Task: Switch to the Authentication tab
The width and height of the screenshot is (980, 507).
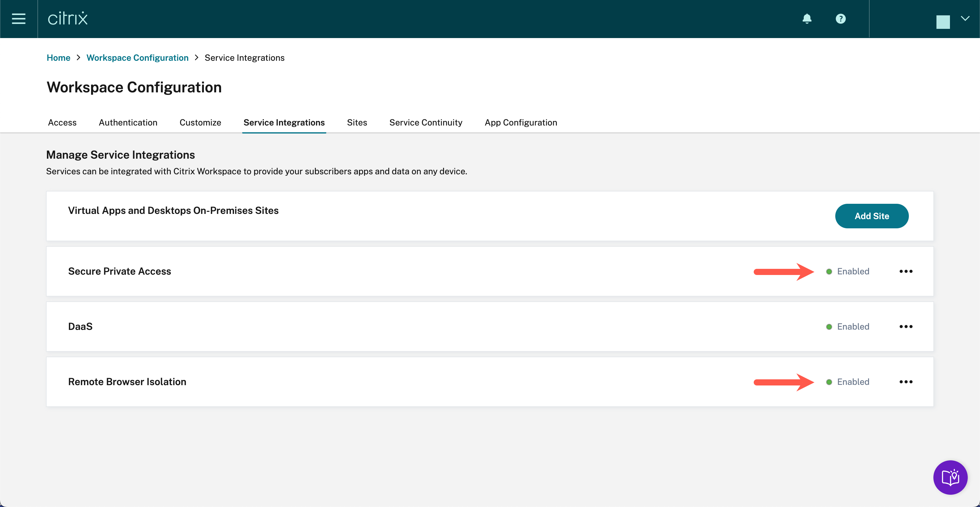Action: coord(128,122)
